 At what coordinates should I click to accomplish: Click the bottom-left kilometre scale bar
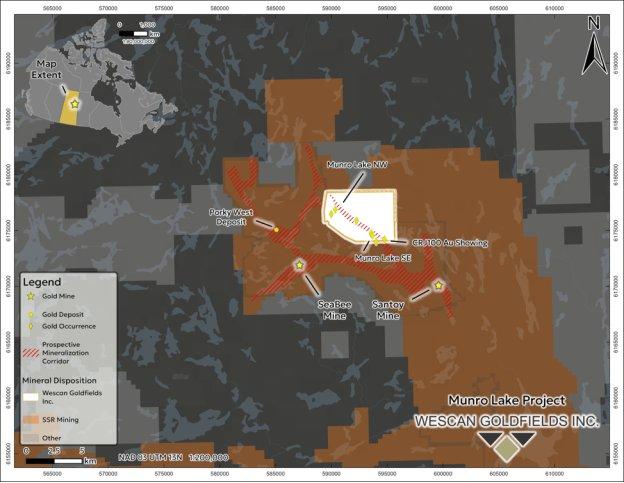(x=54, y=461)
